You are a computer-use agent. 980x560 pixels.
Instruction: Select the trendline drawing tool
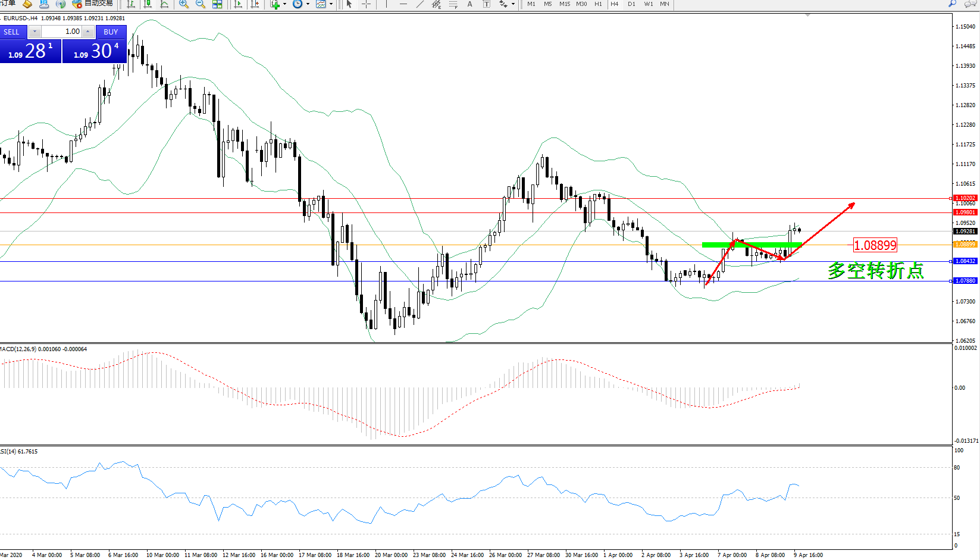coord(420,4)
